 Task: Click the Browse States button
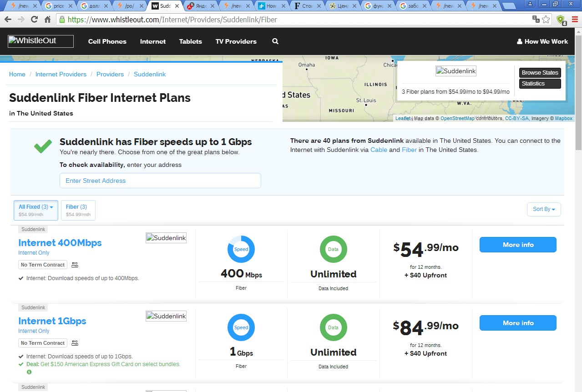pyautogui.click(x=540, y=73)
